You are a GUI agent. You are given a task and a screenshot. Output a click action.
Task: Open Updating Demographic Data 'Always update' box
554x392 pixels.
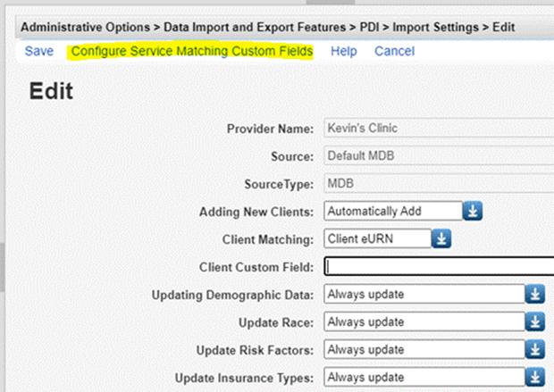point(422,294)
